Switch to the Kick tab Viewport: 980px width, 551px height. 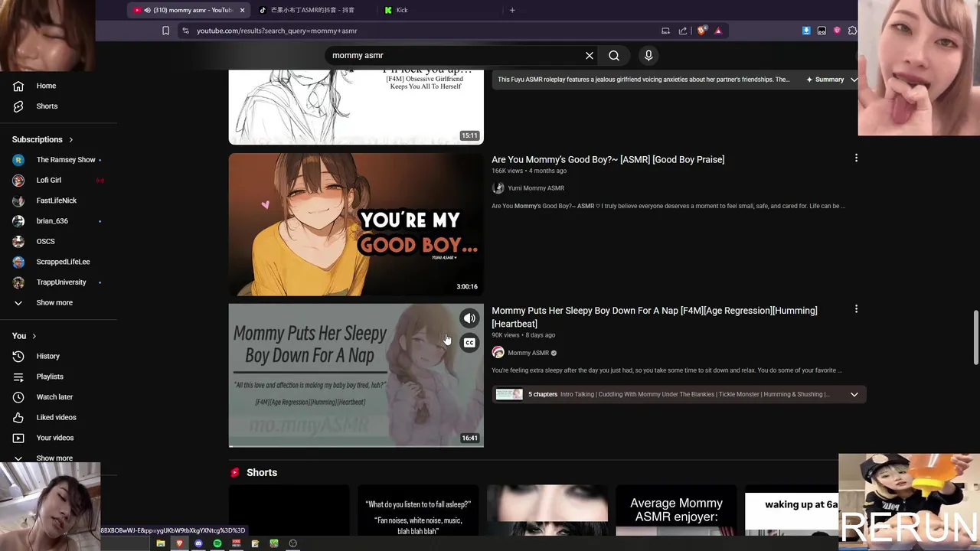[402, 10]
